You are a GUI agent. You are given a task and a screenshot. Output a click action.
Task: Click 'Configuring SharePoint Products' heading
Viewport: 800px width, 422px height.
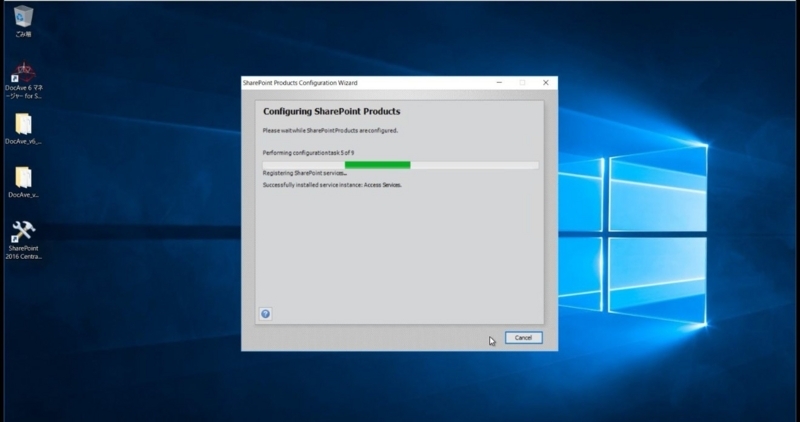(x=332, y=111)
